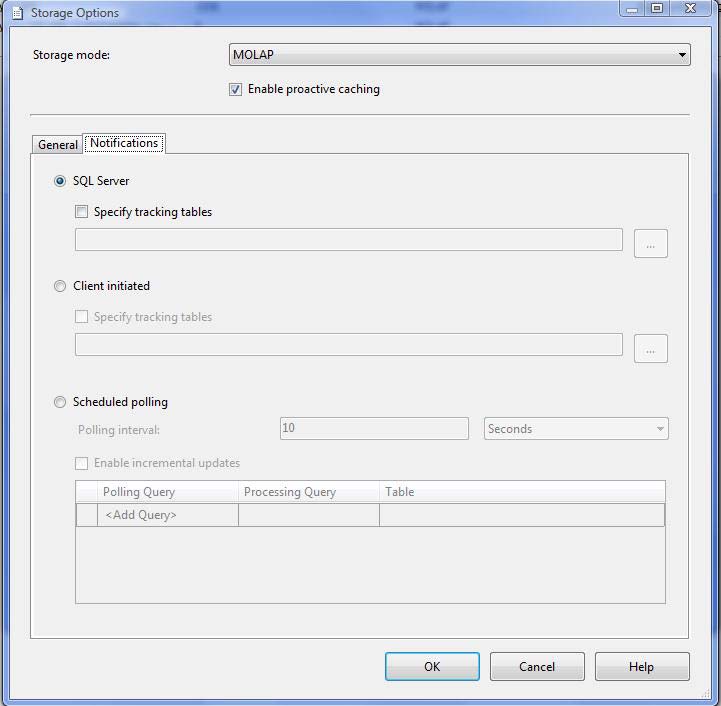721x706 pixels.
Task: Browse tracking tables for SQL Server
Action: point(650,243)
